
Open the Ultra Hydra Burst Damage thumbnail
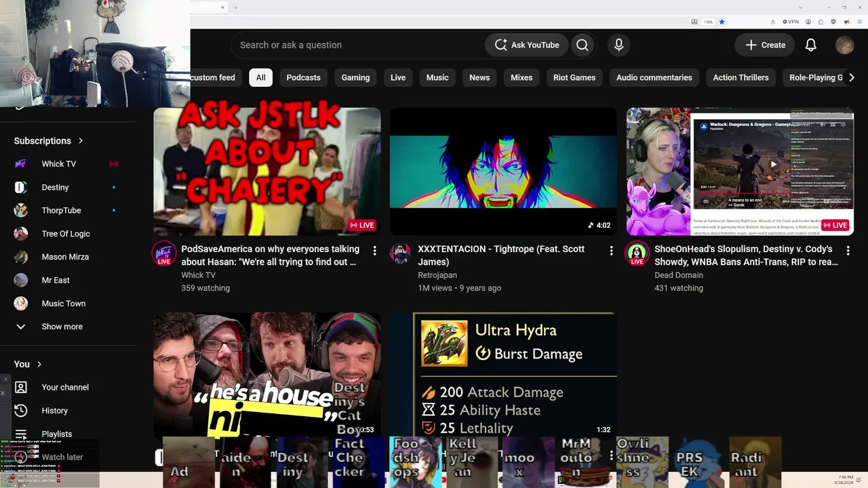tap(503, 375)
